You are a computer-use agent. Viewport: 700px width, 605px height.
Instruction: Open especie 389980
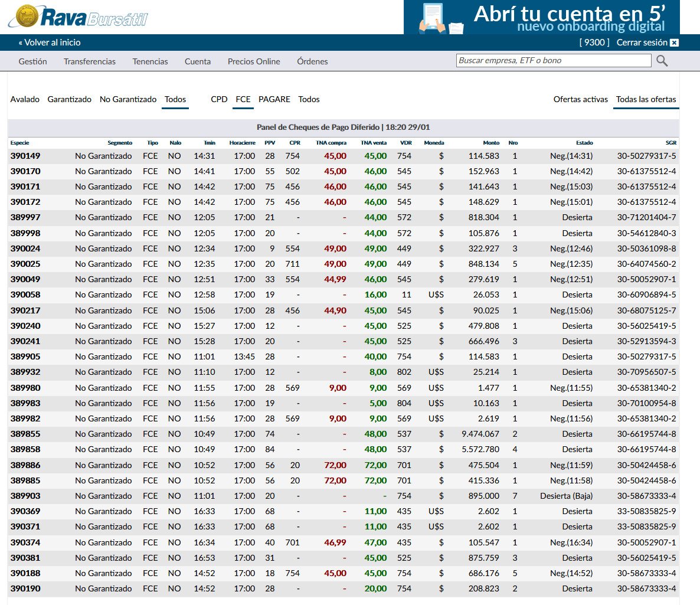(x=25, y=388)
